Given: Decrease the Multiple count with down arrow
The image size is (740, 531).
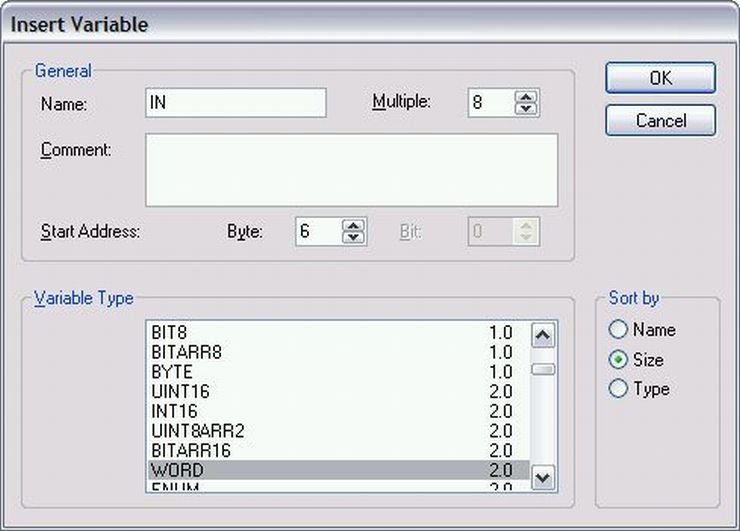Looking at the screenshot, I should pos(526,109).
